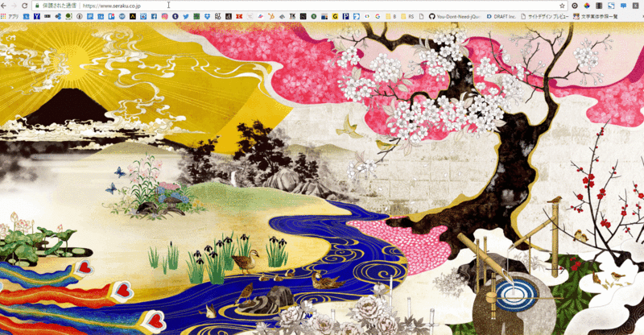The width and height of the screenshot is (644, 335).
Task: Open the black A bookmark icon
Action: point(133,16)
